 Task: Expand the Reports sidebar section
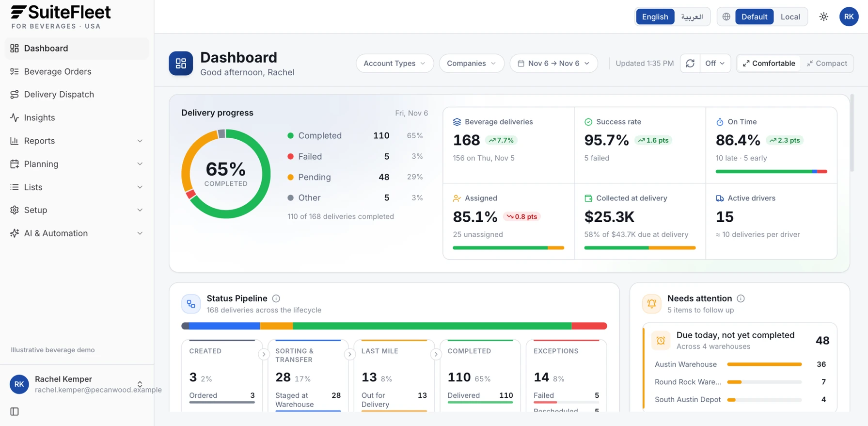coord(77,141)
